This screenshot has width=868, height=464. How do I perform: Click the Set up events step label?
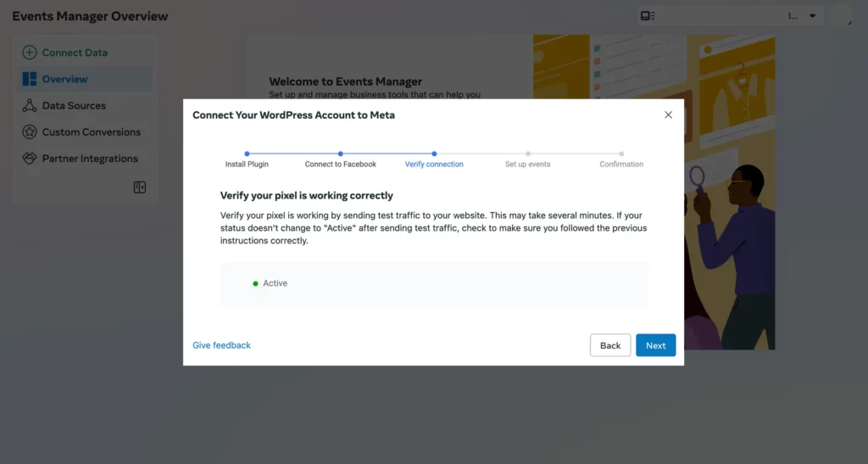point(527,164)
